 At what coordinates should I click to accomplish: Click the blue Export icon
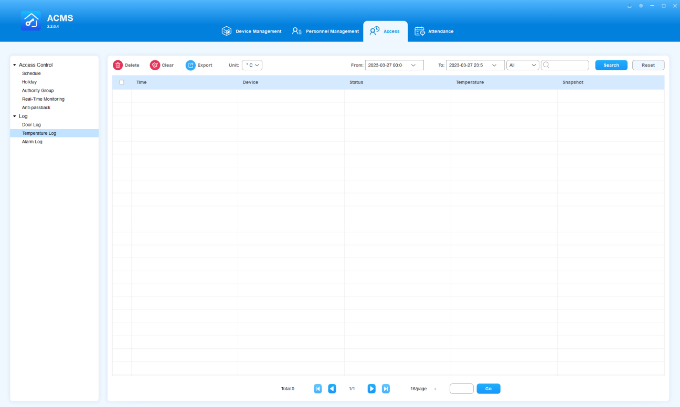point(190,65)
